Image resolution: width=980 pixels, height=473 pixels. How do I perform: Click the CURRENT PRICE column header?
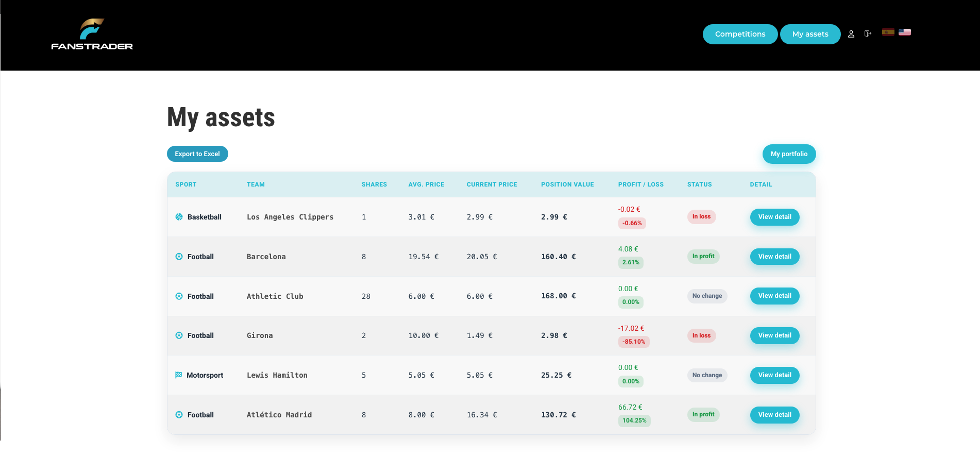click(x=492, y=184)
